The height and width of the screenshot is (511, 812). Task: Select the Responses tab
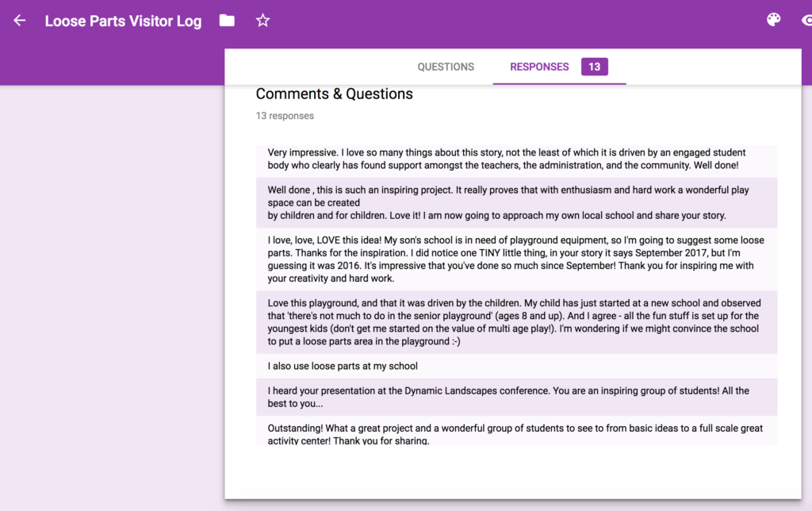point(539,67)
